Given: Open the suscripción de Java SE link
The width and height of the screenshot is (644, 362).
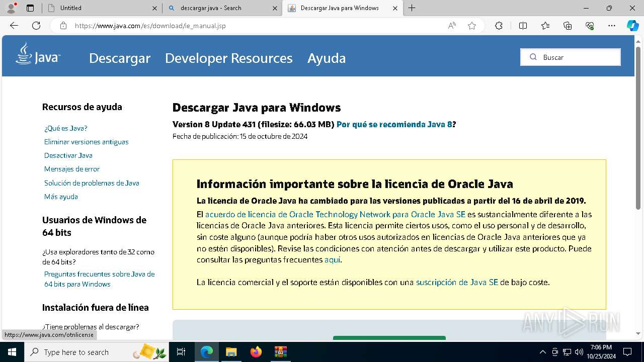Looking at the screenshot, I should [457, 283].
